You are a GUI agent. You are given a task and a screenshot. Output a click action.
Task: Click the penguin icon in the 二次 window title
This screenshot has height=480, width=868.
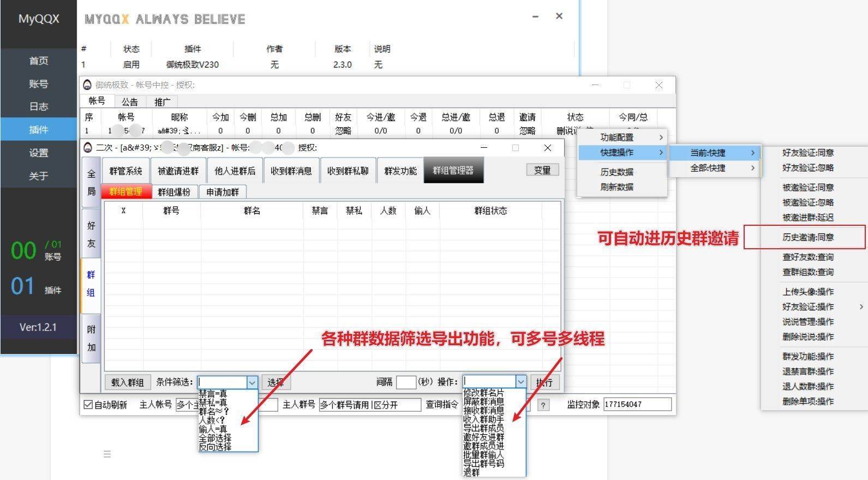(87, 148)
